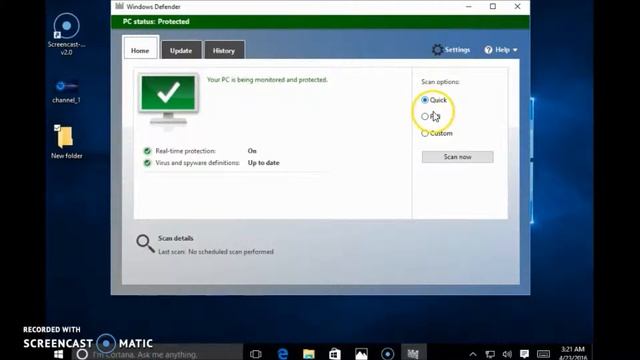The width and height of the screenshot is (640, 360).
Task: Open File Explorer from the taskbar
Action: click(309, 354)
